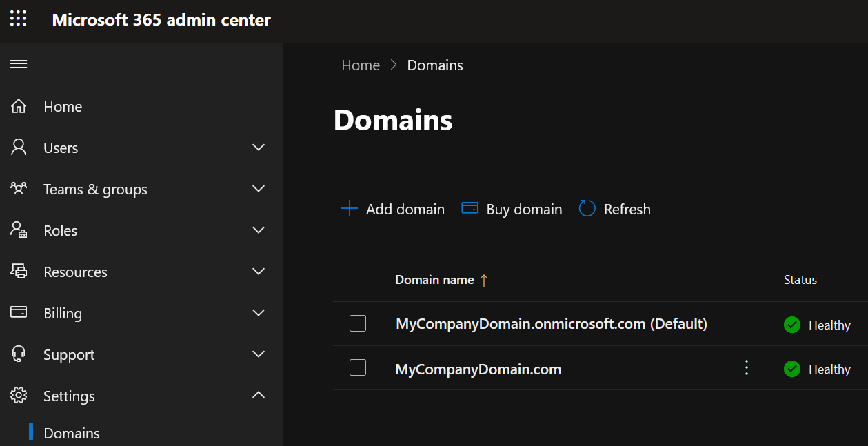The image size is (868, 446).
Task: Click Healthy status text for MyCompanyDomain.com
Action: tap(829, 369)
